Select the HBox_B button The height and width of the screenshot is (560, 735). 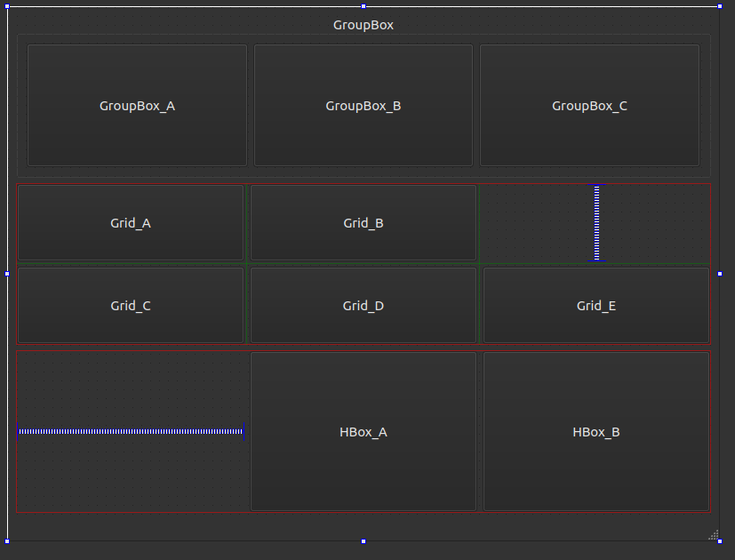(596, 431)
